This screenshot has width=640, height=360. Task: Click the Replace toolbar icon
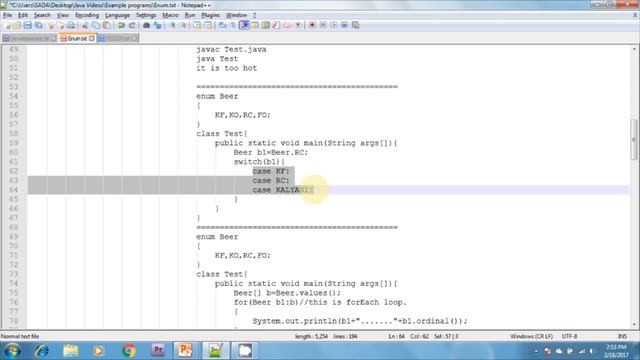tap(157, 25)
